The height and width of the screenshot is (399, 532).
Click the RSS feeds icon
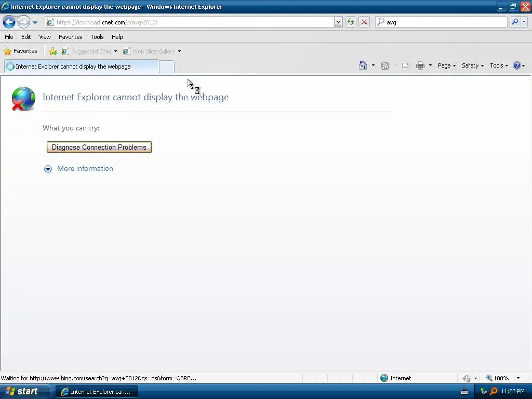385,66
